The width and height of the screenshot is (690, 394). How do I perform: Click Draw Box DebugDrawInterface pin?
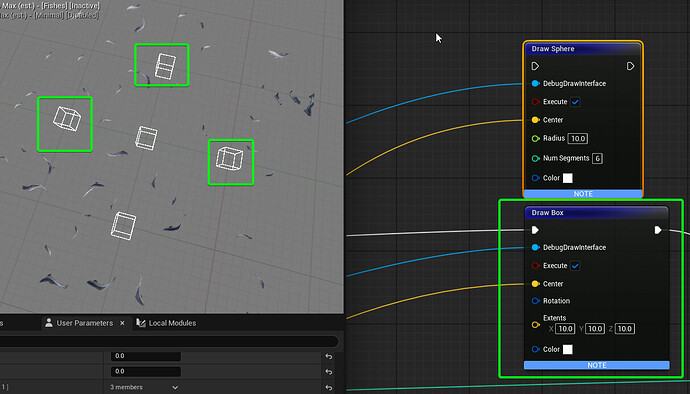(x=536, y=247)
